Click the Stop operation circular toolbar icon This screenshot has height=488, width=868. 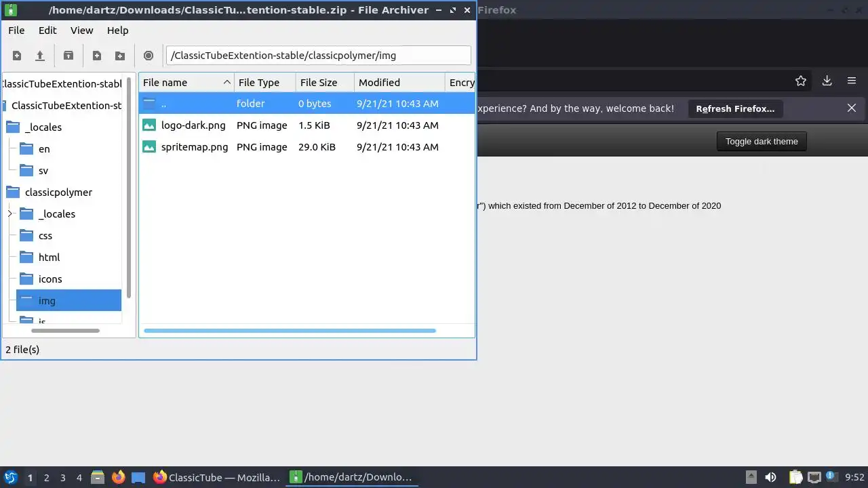pyautogui.click(x=149, y=56)
